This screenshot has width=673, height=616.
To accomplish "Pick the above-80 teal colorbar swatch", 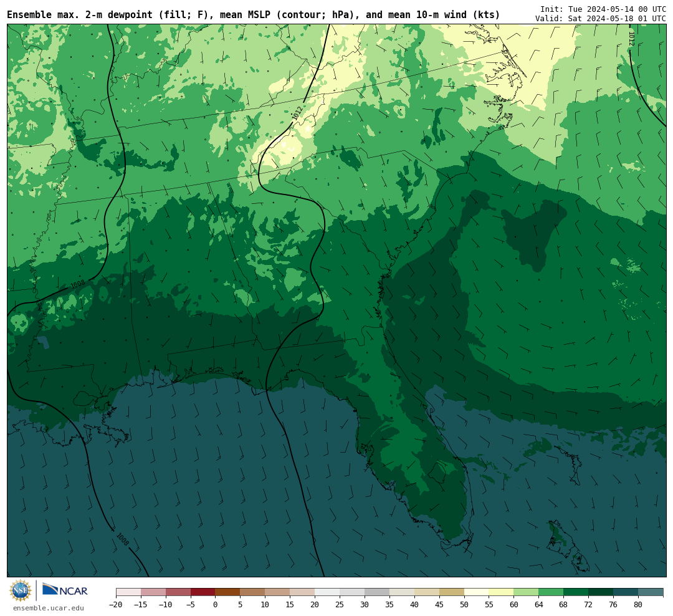I will tap(651, 592).
